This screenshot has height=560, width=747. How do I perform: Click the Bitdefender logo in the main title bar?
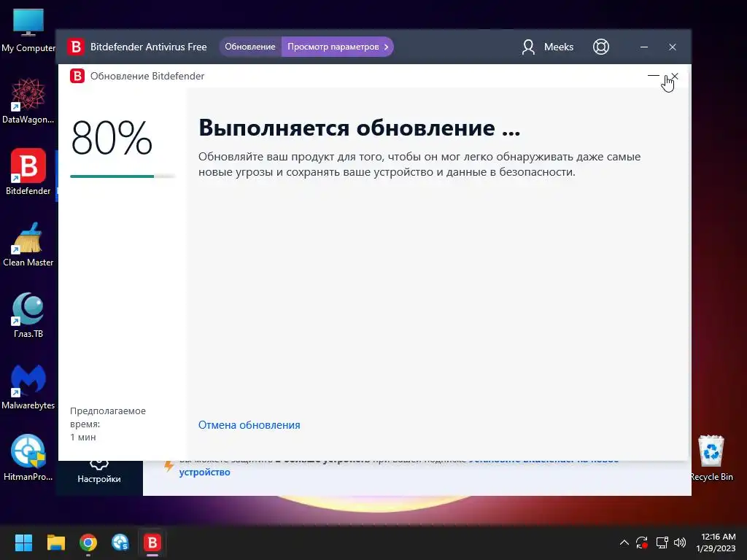pyautogui.click(x=75, y=47)
